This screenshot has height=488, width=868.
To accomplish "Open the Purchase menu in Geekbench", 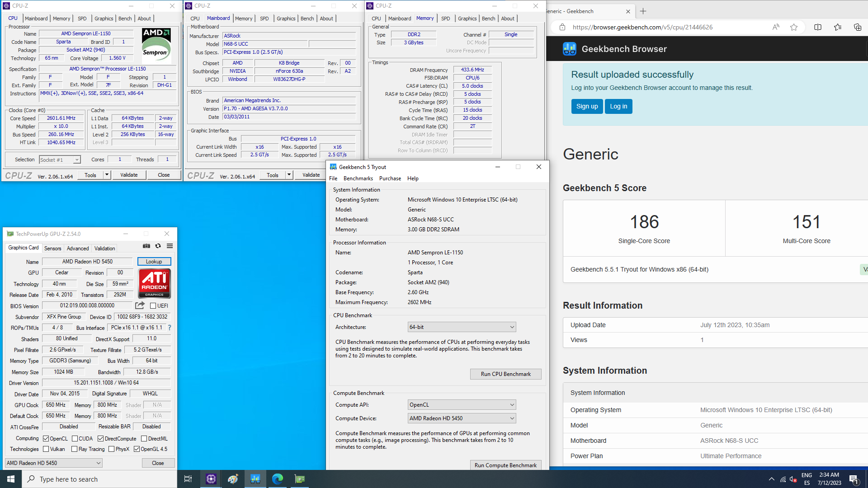I will pyautogui.click(x=390, y=178).
